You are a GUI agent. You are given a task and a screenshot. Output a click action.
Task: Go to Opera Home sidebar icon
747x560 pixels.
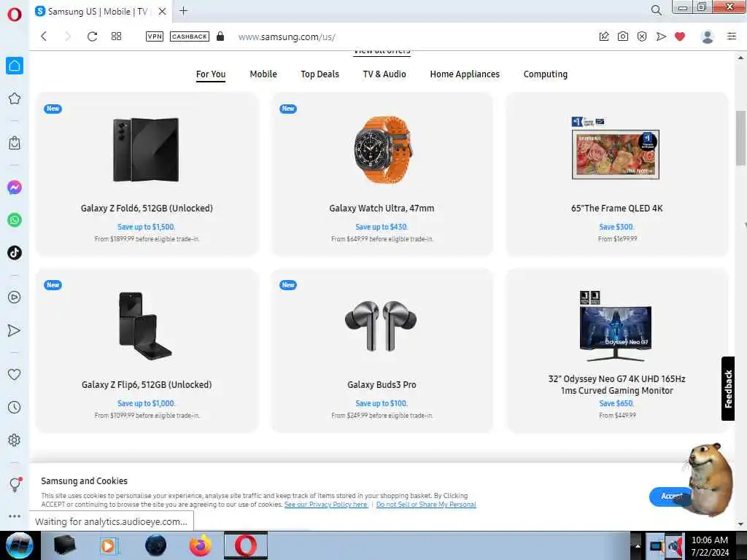pyautogui.click(x=15, y=66)
